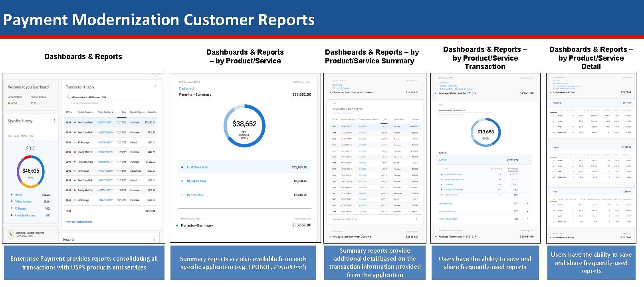The width and height of the screenshot is (644, 287).
Task: Click the $38,652 net postage donut chart
Action: [x=244, y=126]
